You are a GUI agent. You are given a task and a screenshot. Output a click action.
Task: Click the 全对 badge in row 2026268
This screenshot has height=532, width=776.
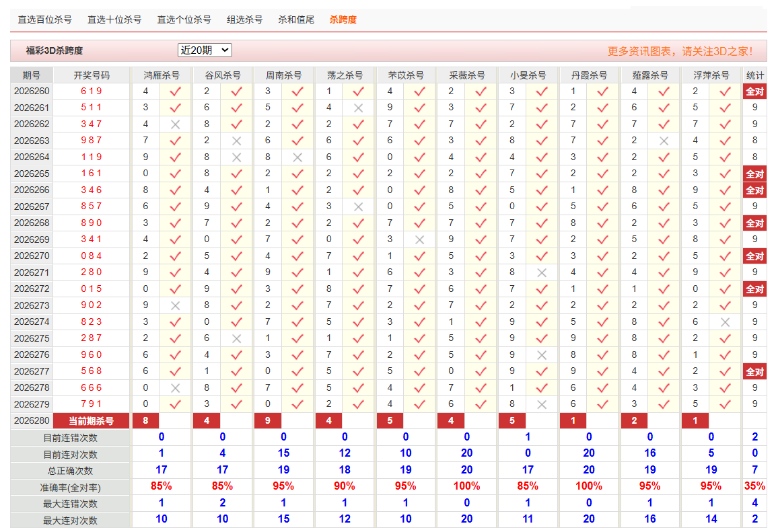(754, 223)
